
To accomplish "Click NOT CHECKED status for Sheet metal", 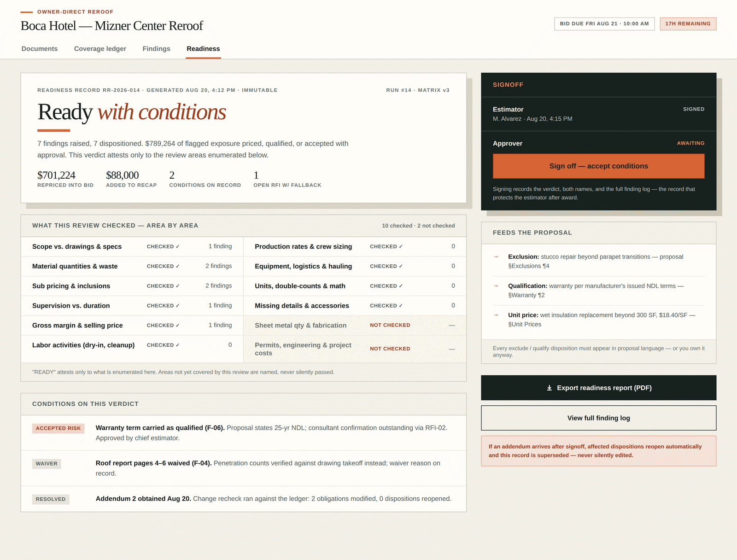I will pos(390,325).
